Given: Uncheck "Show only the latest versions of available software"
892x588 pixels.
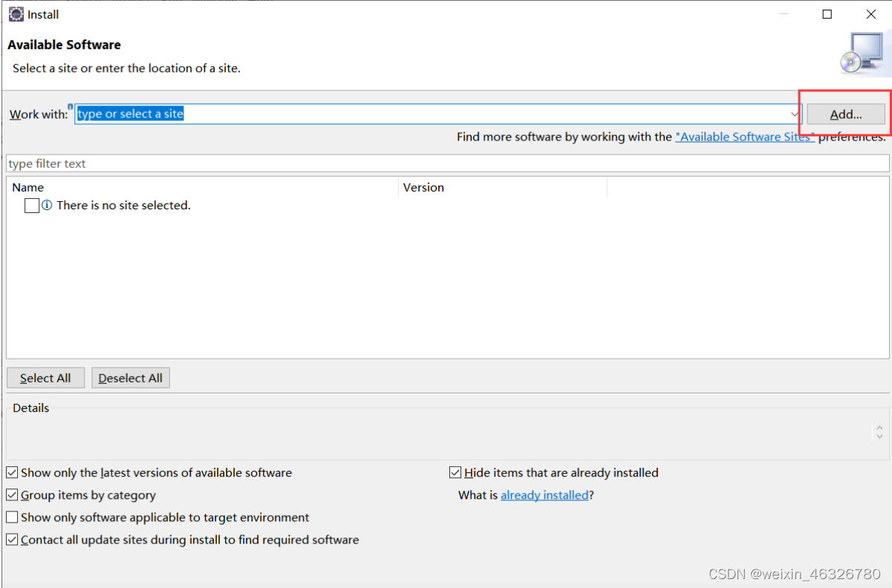Looking at the screenshot, I should pyautogui.click(x=12, y=472).
